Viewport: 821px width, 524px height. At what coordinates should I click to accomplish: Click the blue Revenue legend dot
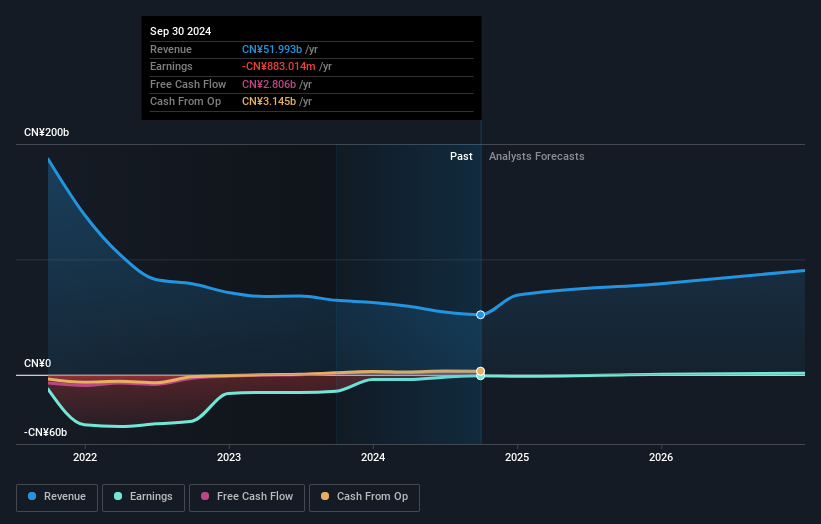pos(32,496)
